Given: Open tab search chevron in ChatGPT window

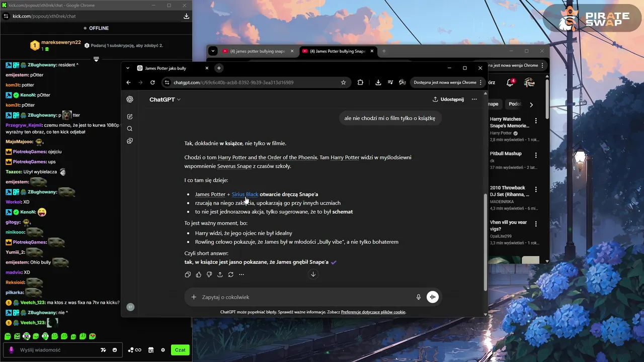Looking at the screenshot, I should pyautogui.click(x=128, y=68).
